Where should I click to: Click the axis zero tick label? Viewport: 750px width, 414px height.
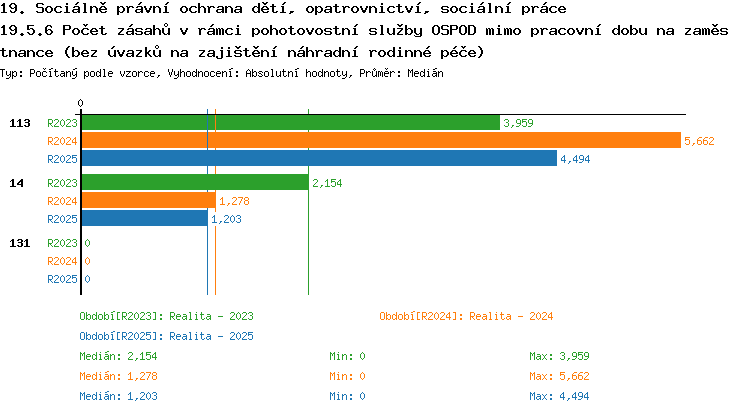coord(80,103)
